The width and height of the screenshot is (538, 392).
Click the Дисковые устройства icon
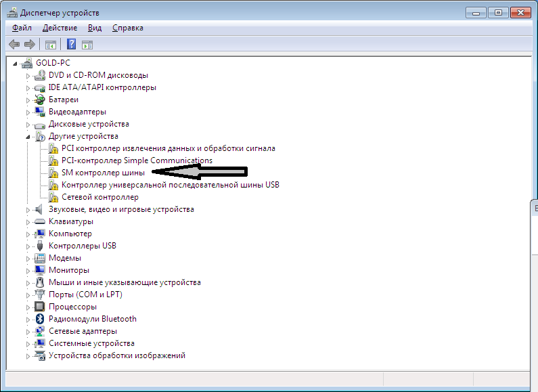point(40,125)
